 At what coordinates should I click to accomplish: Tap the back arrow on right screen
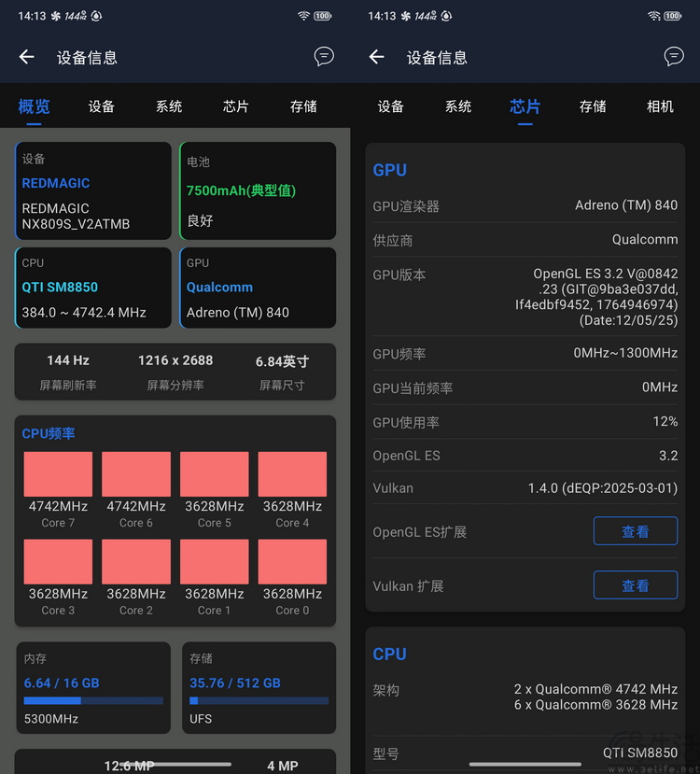tap(376, 57)
